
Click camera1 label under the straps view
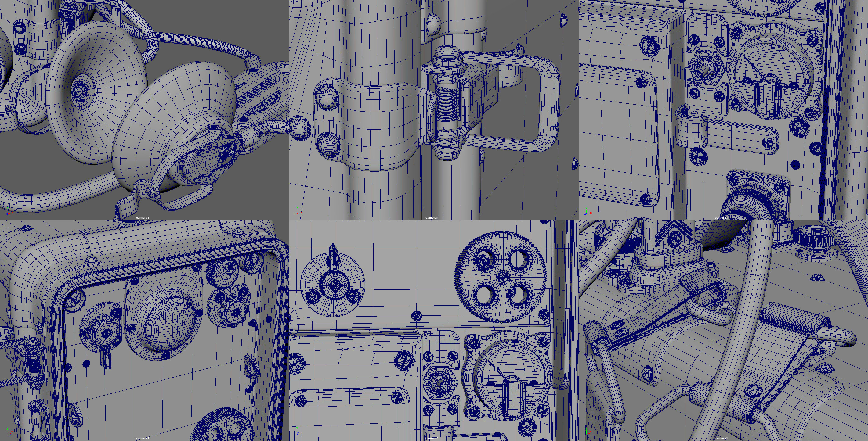tap(721, 438)
